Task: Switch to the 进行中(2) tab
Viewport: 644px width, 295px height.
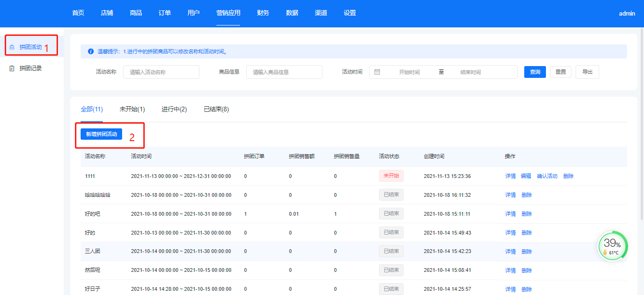Action: [x=174, y=110]
